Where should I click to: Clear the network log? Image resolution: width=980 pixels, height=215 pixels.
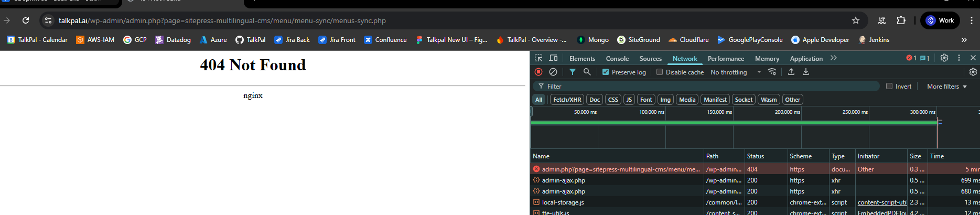(x=553, y=72)
